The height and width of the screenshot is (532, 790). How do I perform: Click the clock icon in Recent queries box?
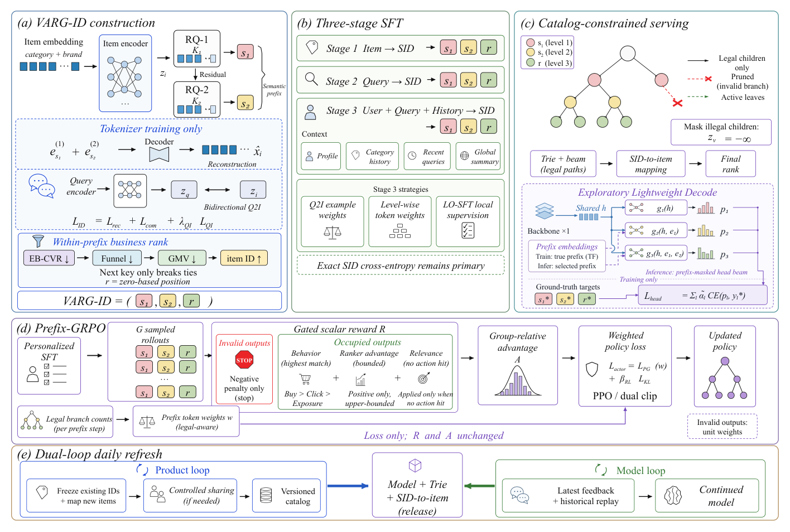(412, 156)
